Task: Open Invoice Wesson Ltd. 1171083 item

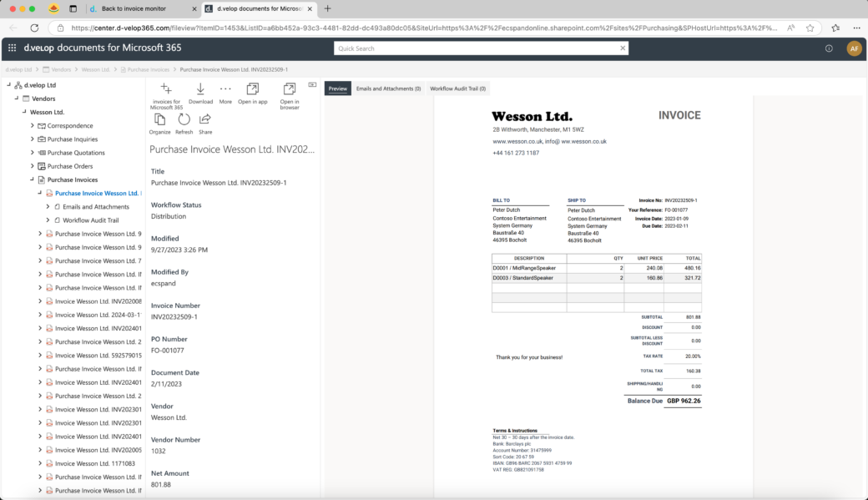Action: click(94, 463)
